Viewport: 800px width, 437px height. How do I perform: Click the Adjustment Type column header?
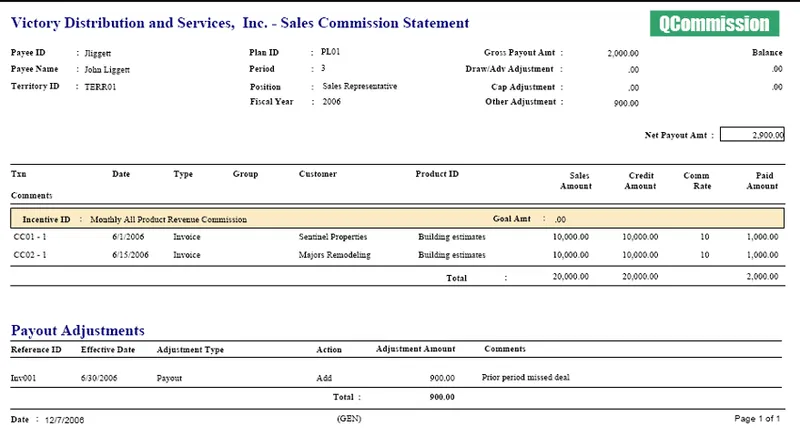pyautogui.click(x=190, y=349)
